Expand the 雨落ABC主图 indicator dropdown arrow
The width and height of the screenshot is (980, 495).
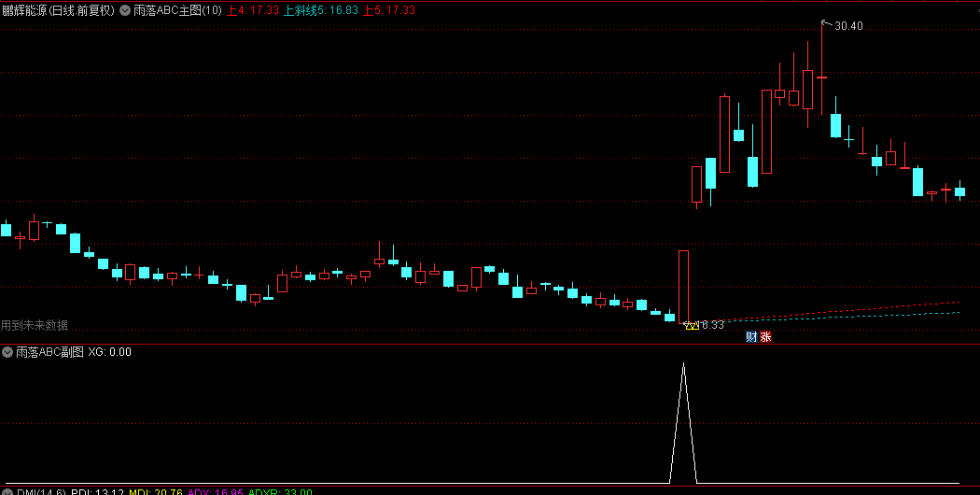(x=125, y=10)
